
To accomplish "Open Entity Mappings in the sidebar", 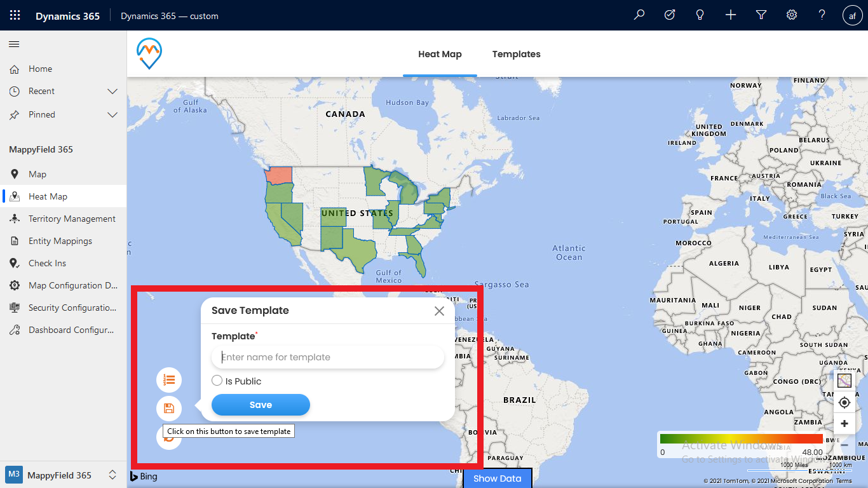I will pyautogui.click(x=64, y=241).
